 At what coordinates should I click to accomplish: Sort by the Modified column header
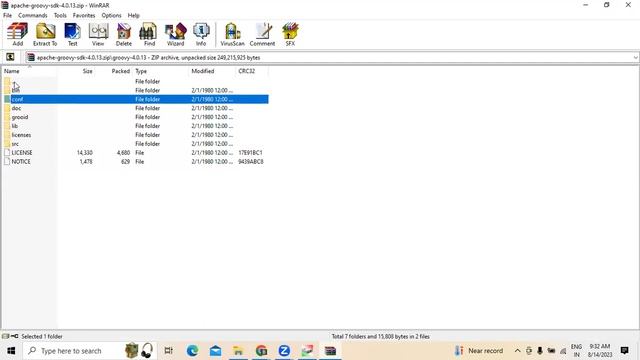tap(212, 71)
